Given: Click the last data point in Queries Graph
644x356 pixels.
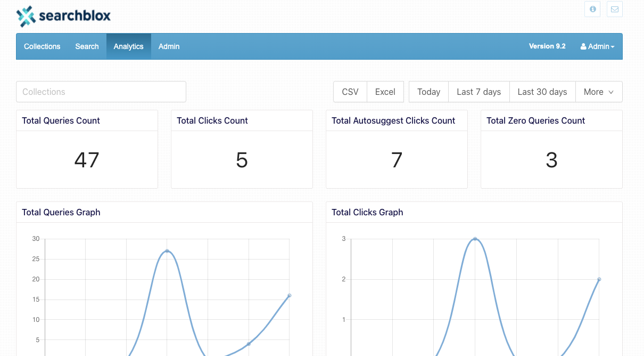Looking at the screenshot, I should [x=289, y=295].
